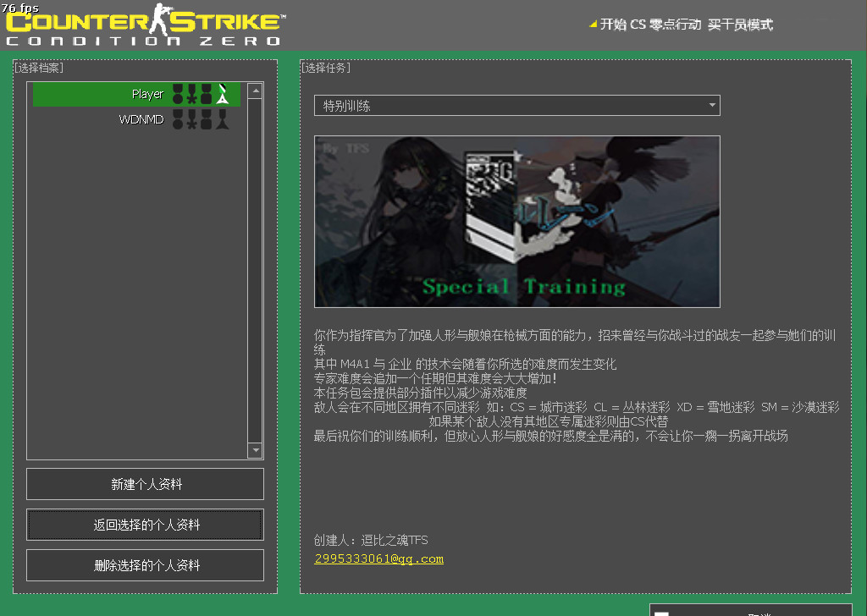Image resolution: width=867 pixels, height=616 pixels.
Task: Click the line starting 最后祝你们的训练顺利
Action: [550, 436]
